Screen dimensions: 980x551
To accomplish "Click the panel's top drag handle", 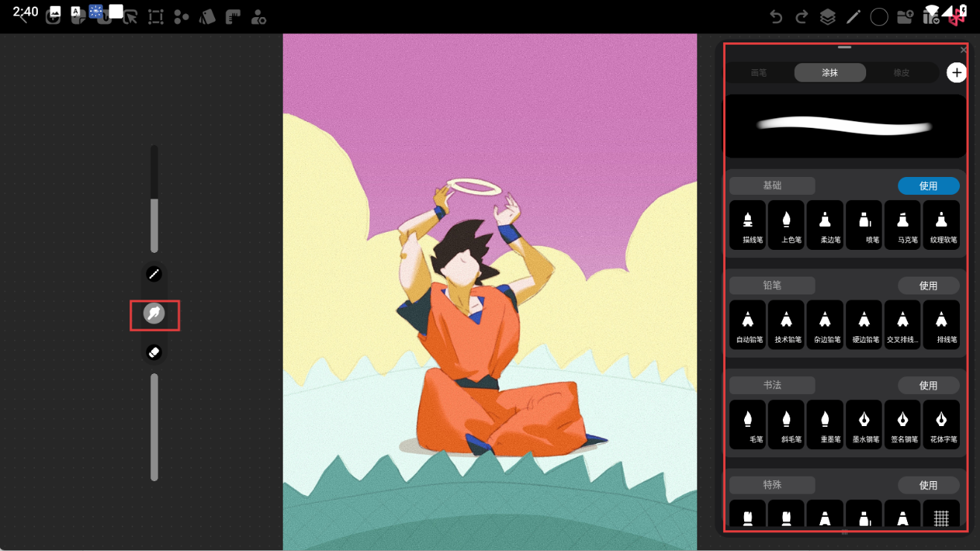I will [844, 48].
